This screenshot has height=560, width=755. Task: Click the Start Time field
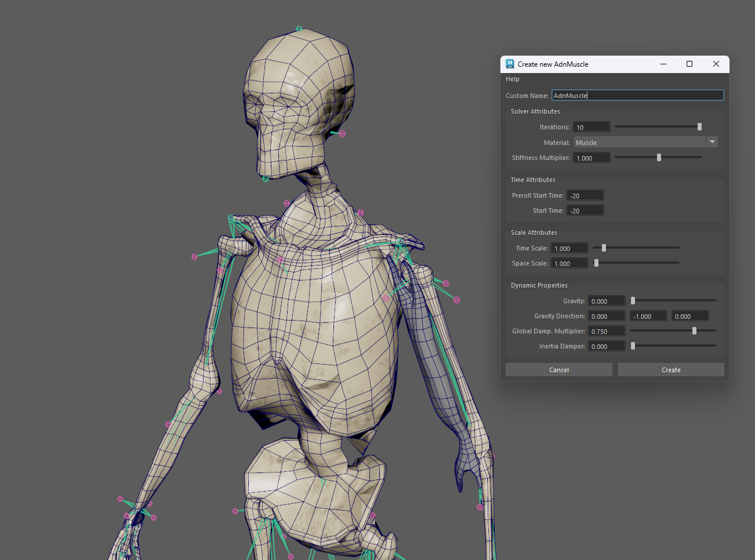pyautogui.click(x=585, y=210)
